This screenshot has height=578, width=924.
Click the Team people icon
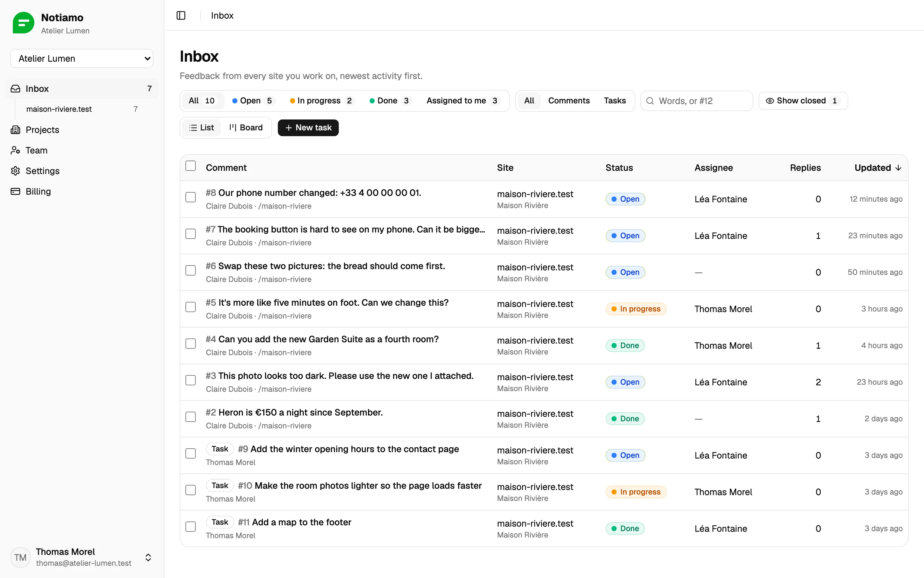tap(15, 150)
